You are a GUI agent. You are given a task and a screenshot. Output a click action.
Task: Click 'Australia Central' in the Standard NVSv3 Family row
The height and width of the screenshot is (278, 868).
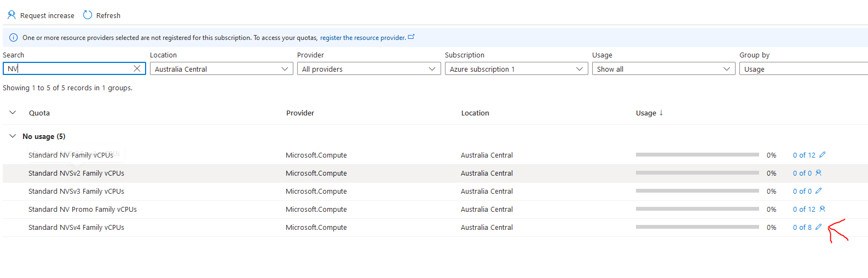[487, 192]
